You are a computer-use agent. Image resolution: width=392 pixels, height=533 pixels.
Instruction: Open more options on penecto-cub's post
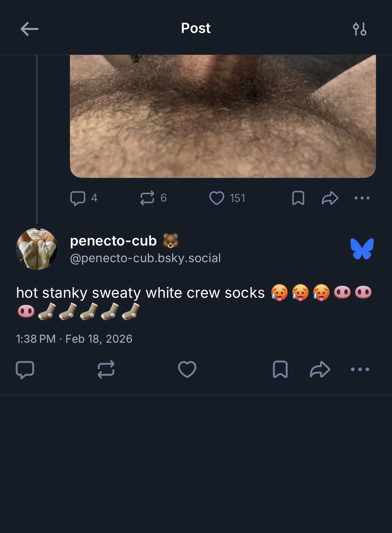pyautogui.click(x=360, y=369)
